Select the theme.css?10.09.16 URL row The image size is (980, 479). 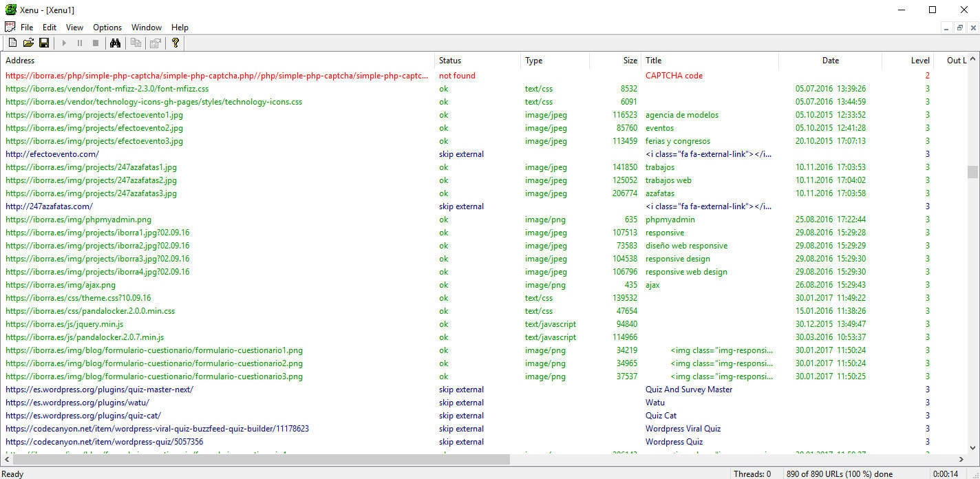point(78,298)
